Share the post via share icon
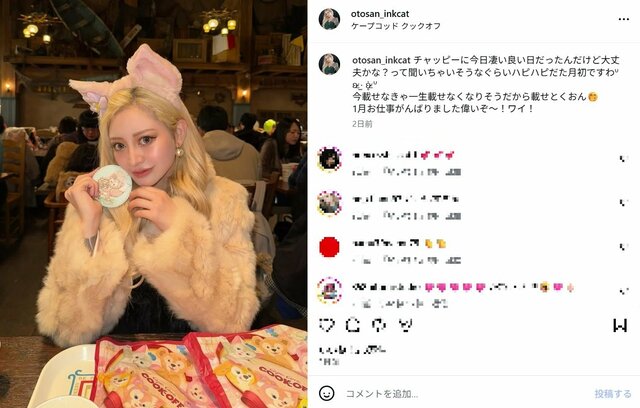 (379, 325)
